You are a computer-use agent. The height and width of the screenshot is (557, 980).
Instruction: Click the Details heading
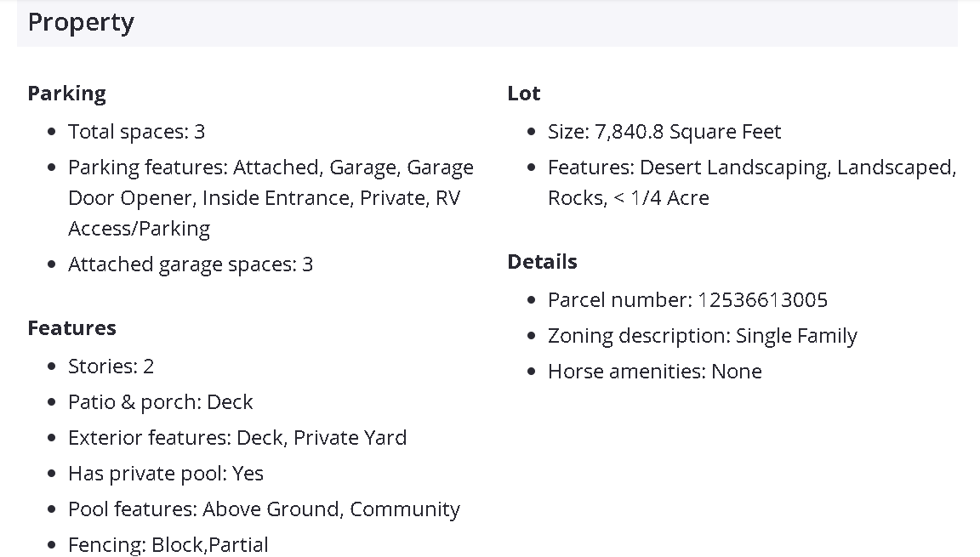(x=542, y=262)
